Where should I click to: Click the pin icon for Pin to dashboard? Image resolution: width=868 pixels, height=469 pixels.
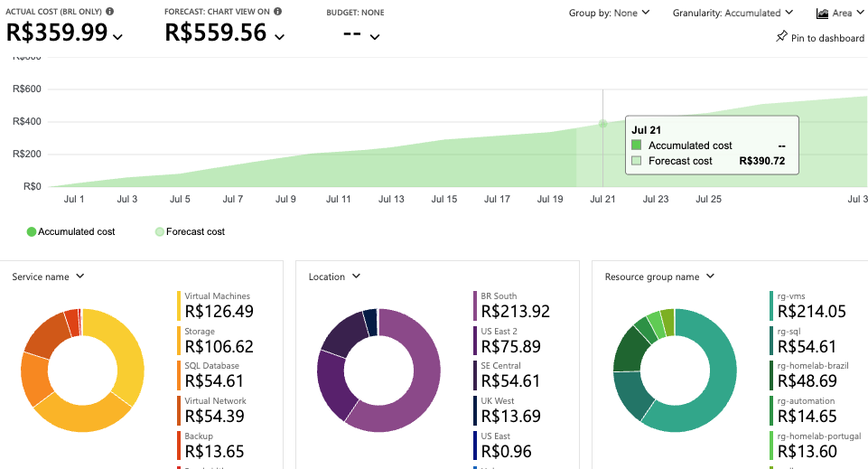pos(781,36)
